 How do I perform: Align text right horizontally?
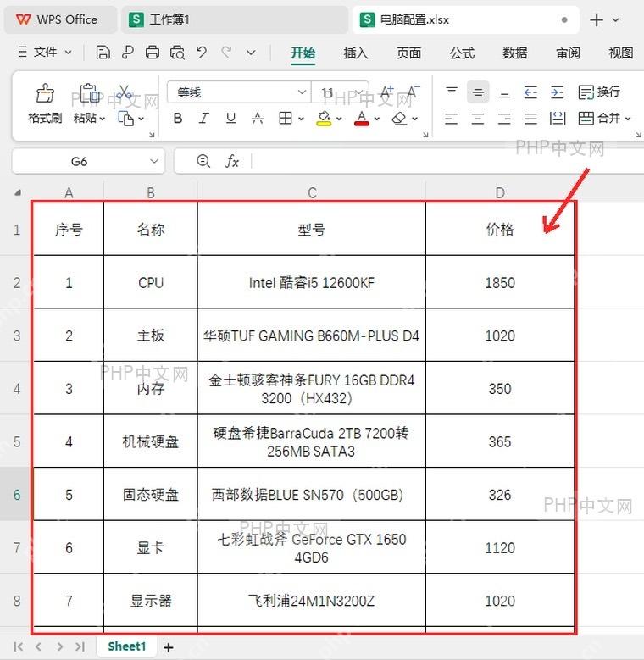(504, 119)
